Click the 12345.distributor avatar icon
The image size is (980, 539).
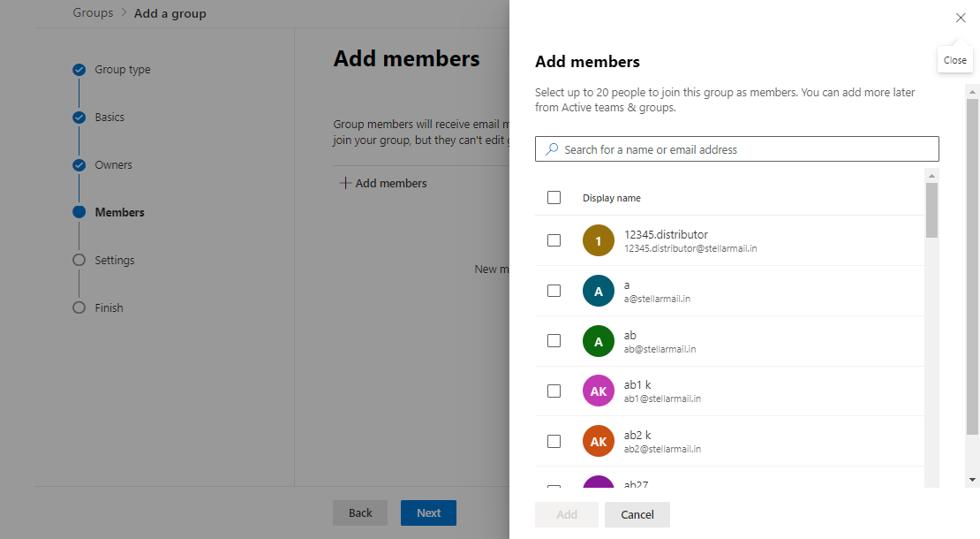tap(598, 240)
